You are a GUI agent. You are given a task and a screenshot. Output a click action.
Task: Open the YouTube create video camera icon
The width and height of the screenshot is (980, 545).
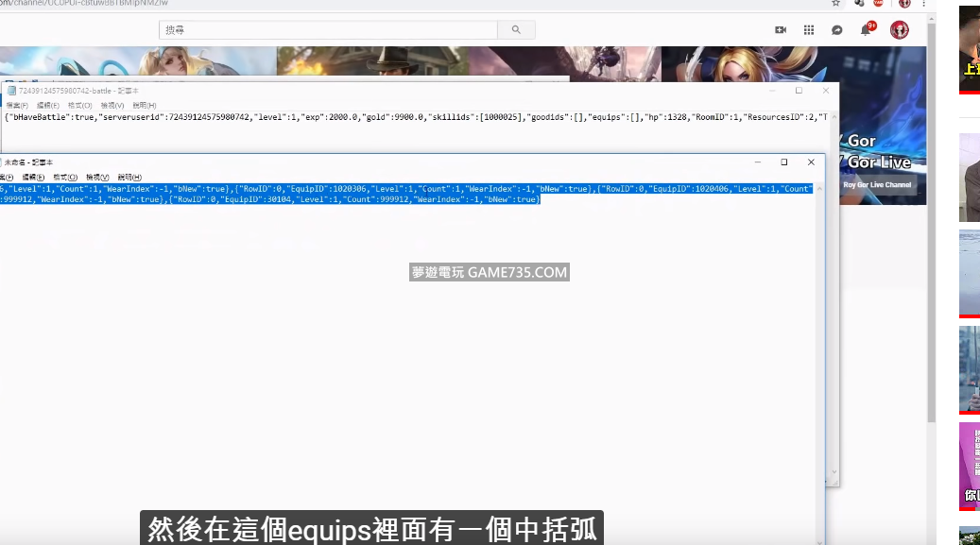[781, 29]
